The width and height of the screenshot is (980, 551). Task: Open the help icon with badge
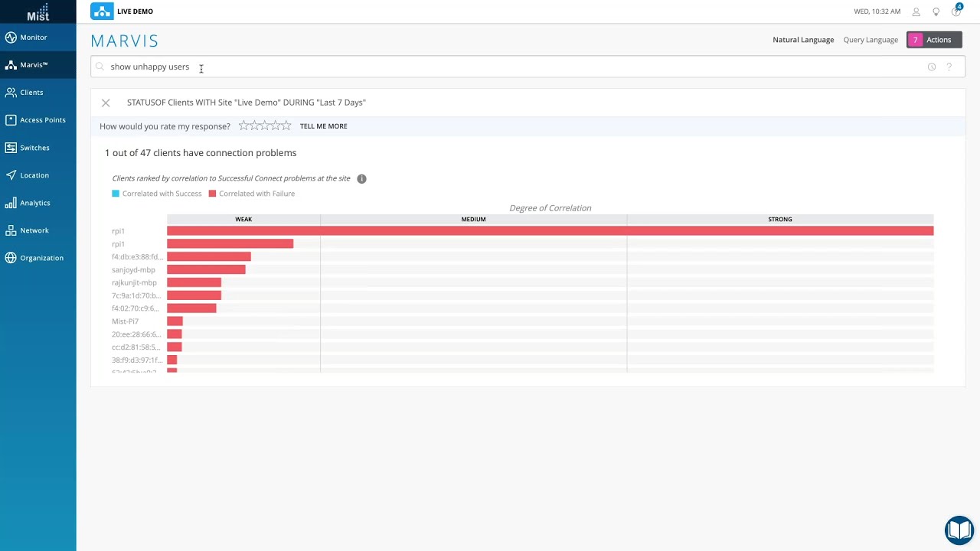pyautogui.click(x=956, y=11)
